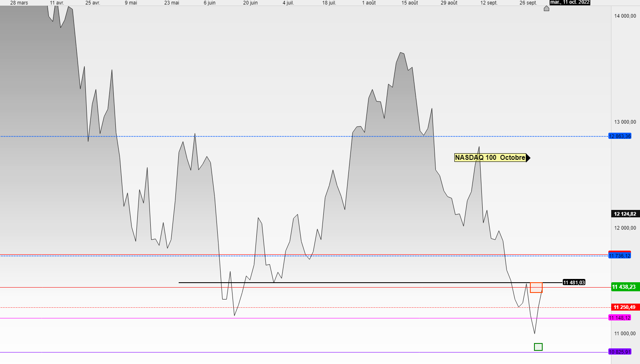This screenshot has height=364, width=640.
Task: Click the 13 000,00 price axis label
Action: click(x=625, y=122)
